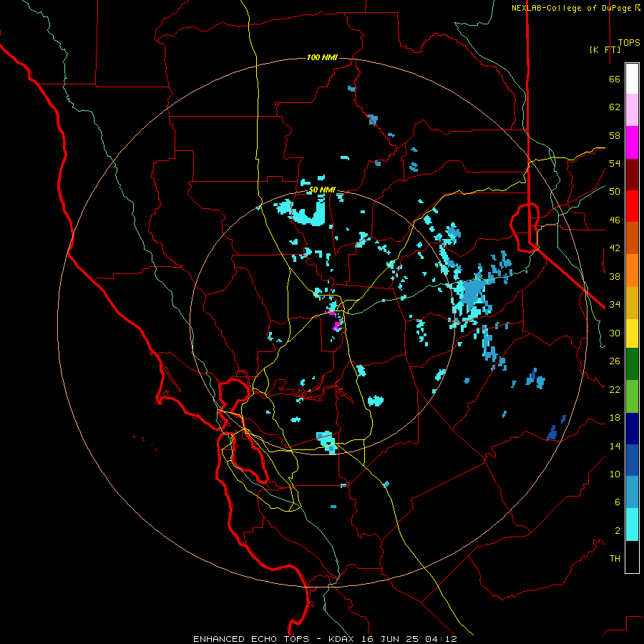Image resolution: width=644 pixels, height=644 pixels.
Task: Click the dark red swatch between 54 and 50
Action: 632,175
